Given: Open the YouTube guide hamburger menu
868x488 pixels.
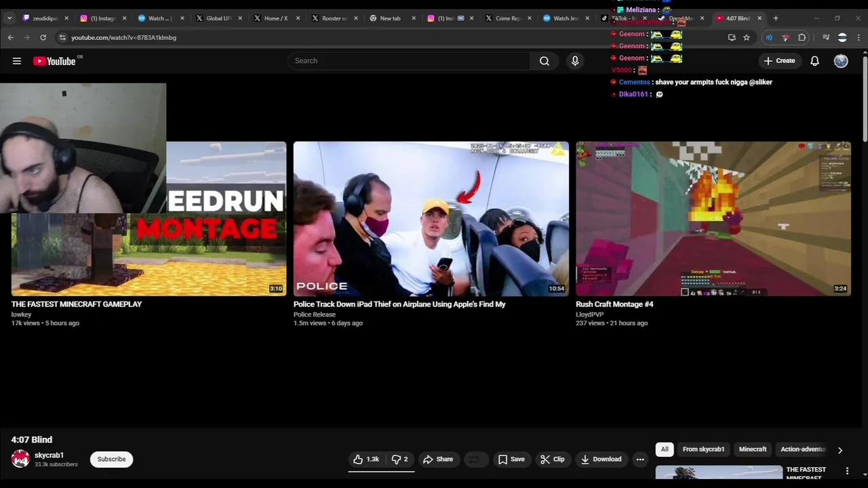Looking at the screenshot, I should coord(17,61).
